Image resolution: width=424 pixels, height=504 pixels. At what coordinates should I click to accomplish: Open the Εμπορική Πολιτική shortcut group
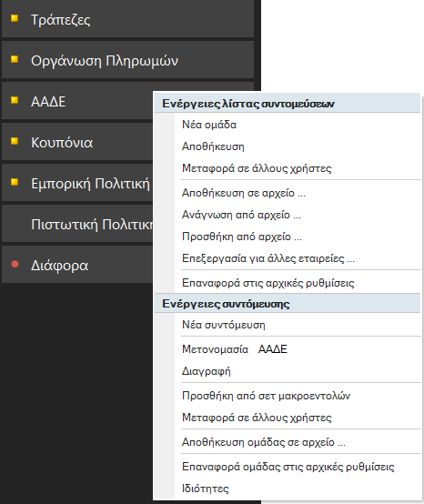(77, 183)
